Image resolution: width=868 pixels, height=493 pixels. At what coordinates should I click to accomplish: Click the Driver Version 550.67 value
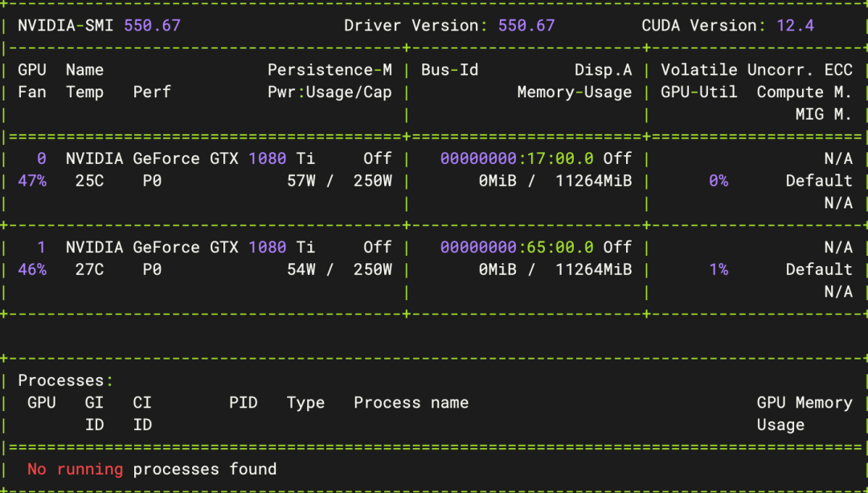tap(526, 26)
